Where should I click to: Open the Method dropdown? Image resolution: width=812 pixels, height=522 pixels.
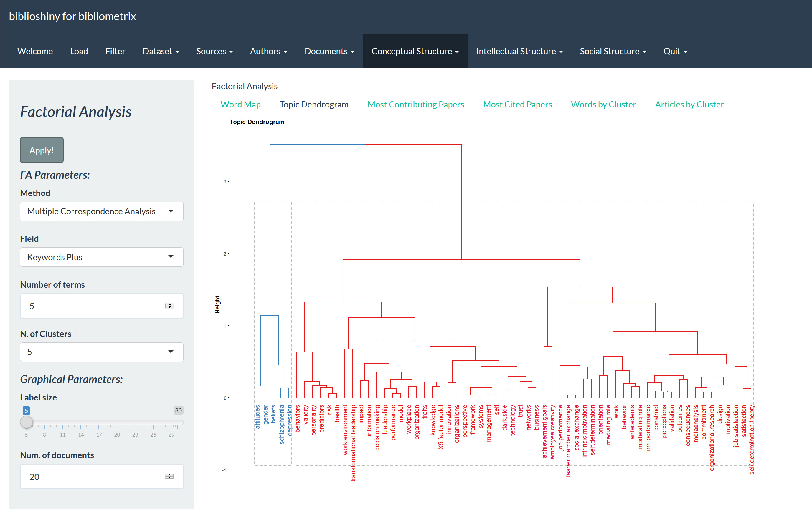pos(101,211)
